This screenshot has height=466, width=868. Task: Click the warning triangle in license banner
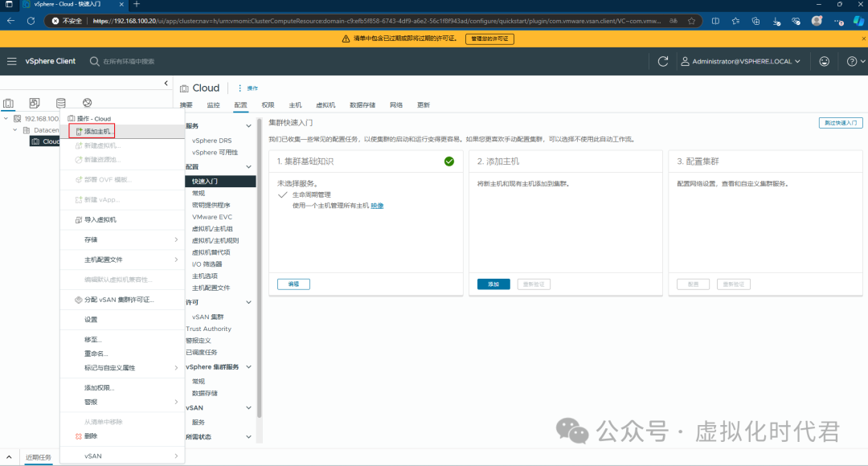click(x=346, y=39)
